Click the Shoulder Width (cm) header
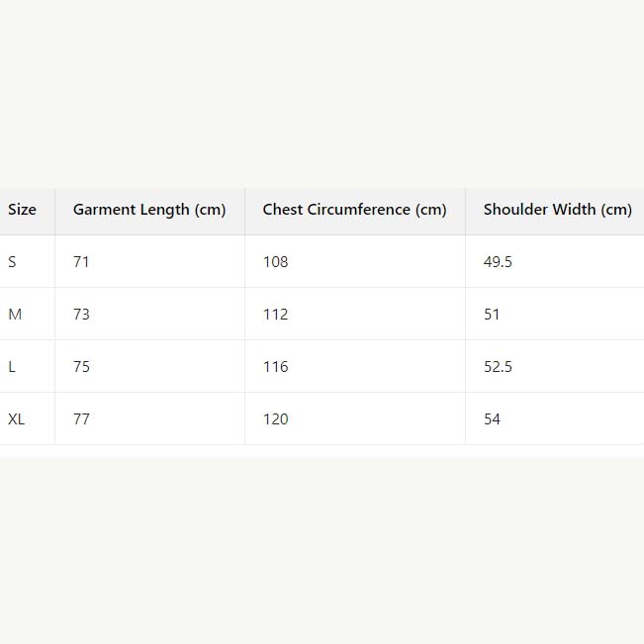This screenshot has width=644, height=644. coord(557,210)
